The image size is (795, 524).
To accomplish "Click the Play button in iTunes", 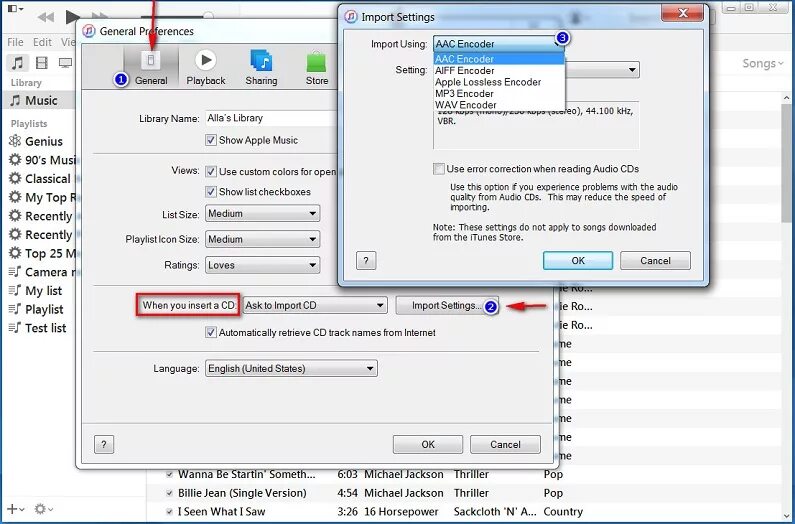I will point(71,17).
